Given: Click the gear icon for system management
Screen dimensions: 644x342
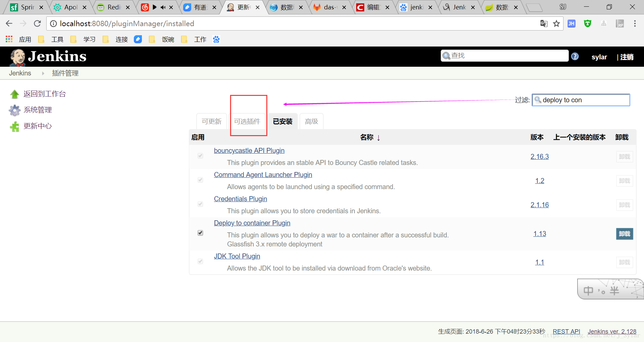Looking at the screenshot, I should pyautogui.click(x=14, y=110).
